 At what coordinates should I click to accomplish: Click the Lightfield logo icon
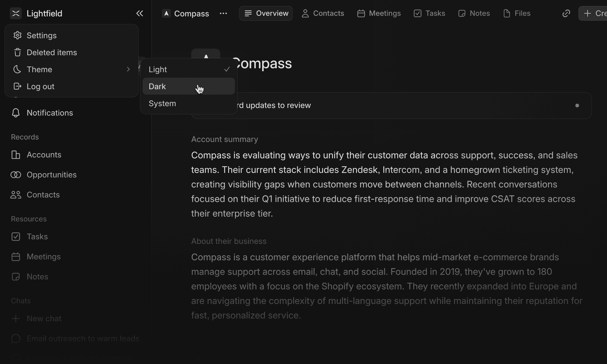[x=16, y=13]
